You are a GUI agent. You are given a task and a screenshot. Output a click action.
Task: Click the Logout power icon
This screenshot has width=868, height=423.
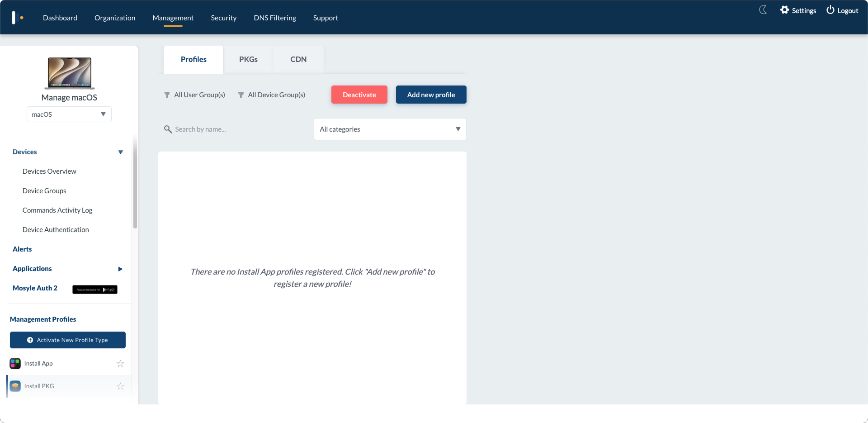(x=830, y=10)
